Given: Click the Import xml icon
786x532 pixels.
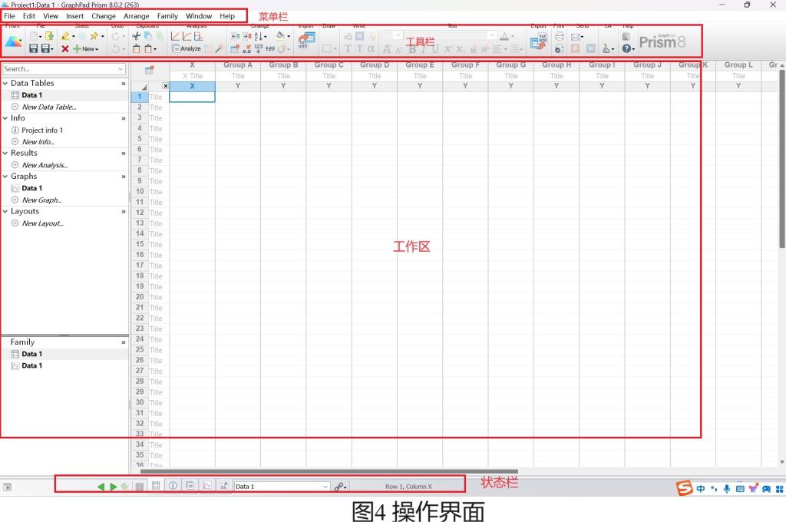Looking at the screenshot, I should pos(306,41).
